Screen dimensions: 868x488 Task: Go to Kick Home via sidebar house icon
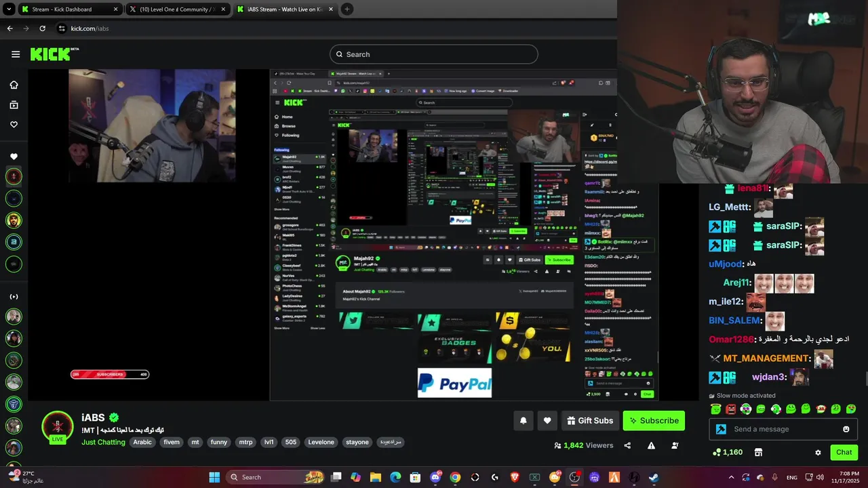(14, 85)
